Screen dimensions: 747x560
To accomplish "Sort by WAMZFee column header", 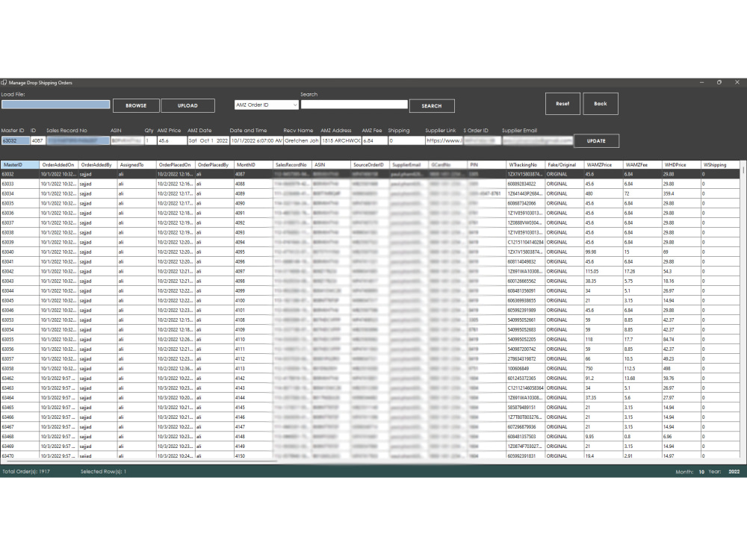I will click(642, 165).
